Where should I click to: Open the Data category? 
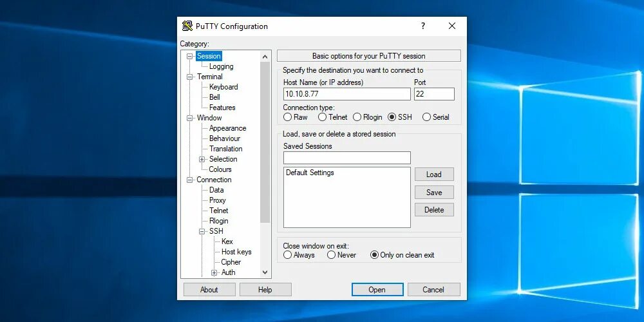[x=216, y=190]
